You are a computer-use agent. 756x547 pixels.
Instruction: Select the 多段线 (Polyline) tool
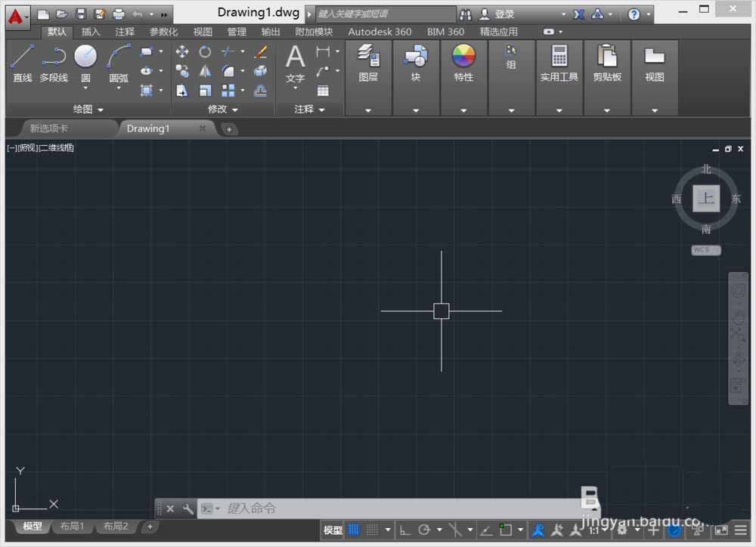(54, 63)
